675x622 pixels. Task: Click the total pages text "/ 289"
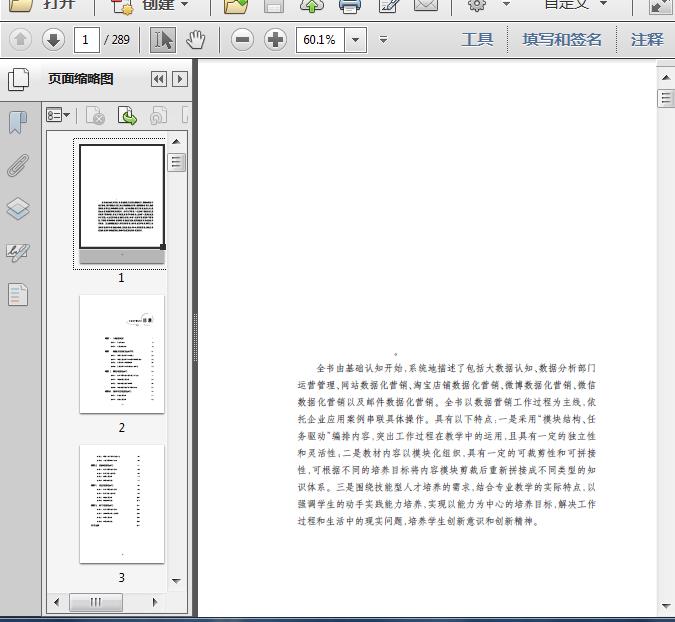[117, 40]
